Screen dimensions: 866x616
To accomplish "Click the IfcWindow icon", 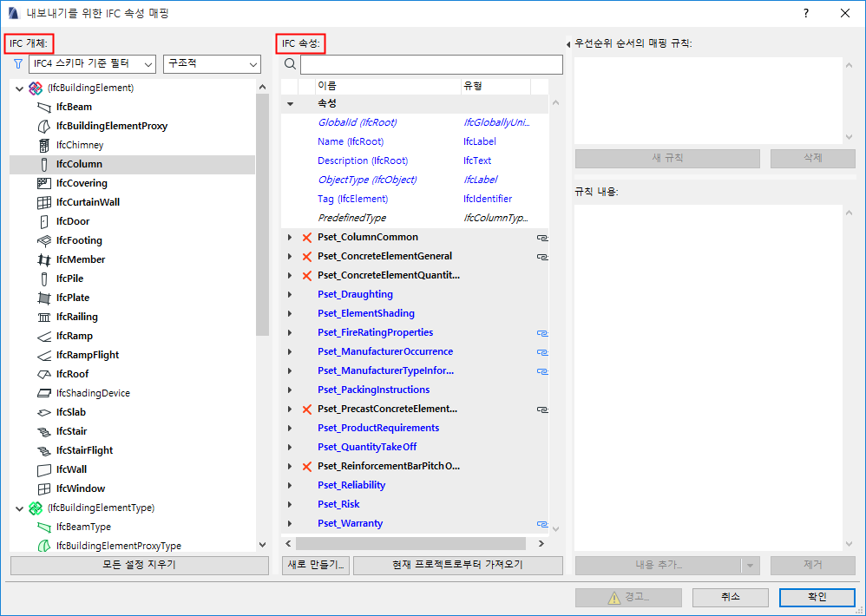I will coord(43,488).
